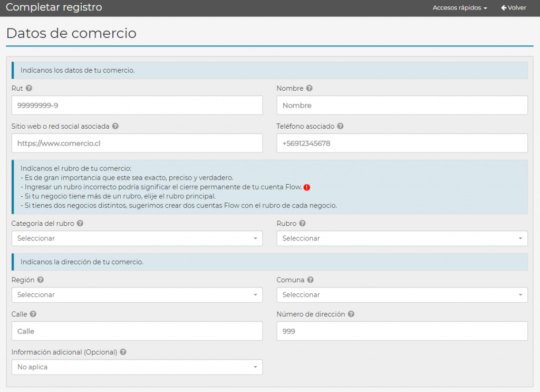Click the line about two Flow accounts
The image size is (540, 392).
coord(179,206)
